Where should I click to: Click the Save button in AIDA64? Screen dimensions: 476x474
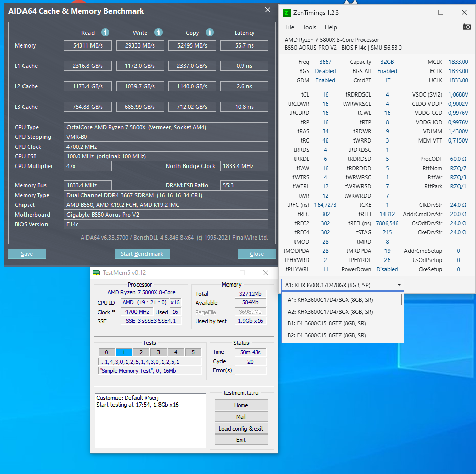[x=27, y=254]
